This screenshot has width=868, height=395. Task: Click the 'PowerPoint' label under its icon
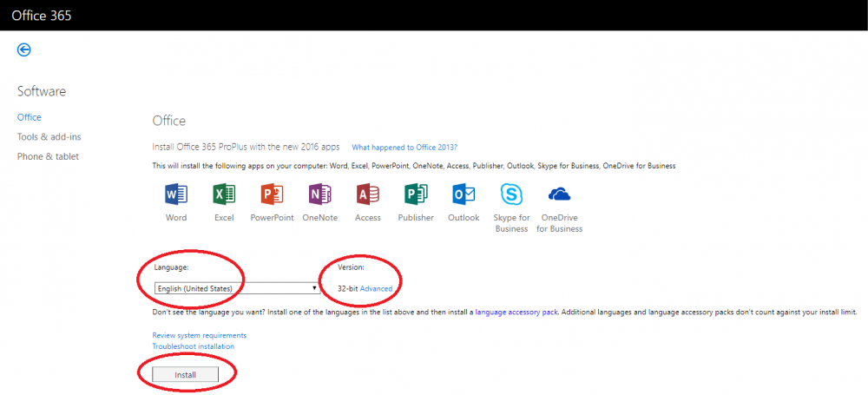[272, 218]
